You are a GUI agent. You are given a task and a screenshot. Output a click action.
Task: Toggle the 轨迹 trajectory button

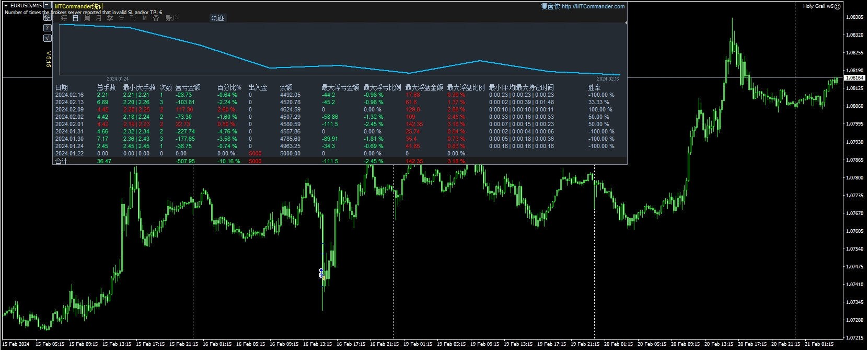point(217,18)
